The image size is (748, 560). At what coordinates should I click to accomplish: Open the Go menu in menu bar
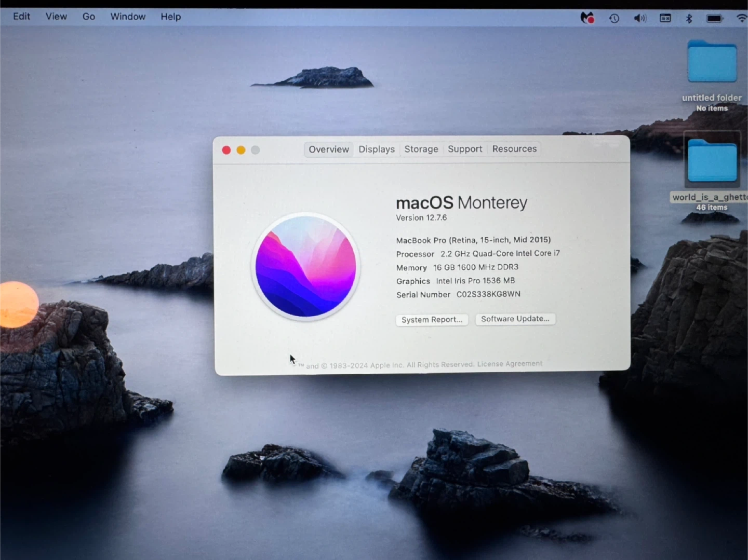coord(89,17)
